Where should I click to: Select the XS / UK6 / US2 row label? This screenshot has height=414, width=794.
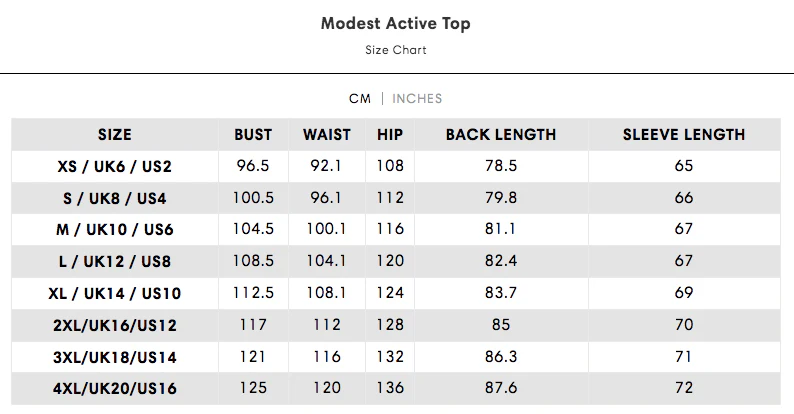115,167
